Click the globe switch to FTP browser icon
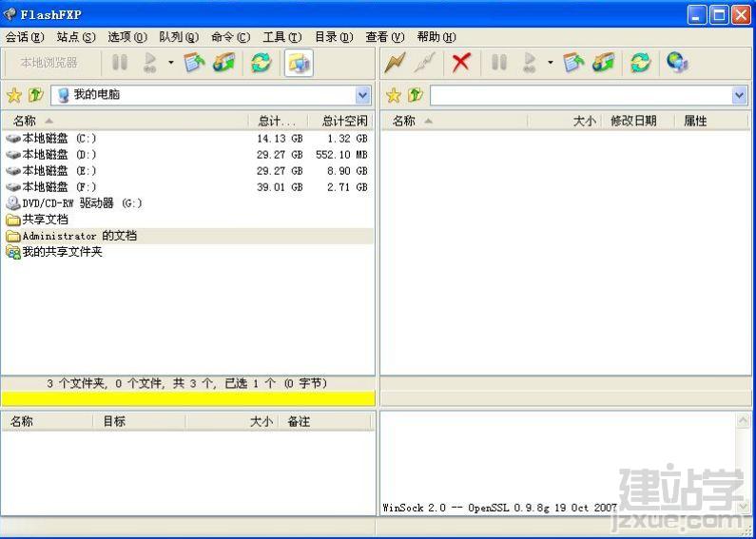Viewport: 756px width, 539px height. [x=677, y=63]
